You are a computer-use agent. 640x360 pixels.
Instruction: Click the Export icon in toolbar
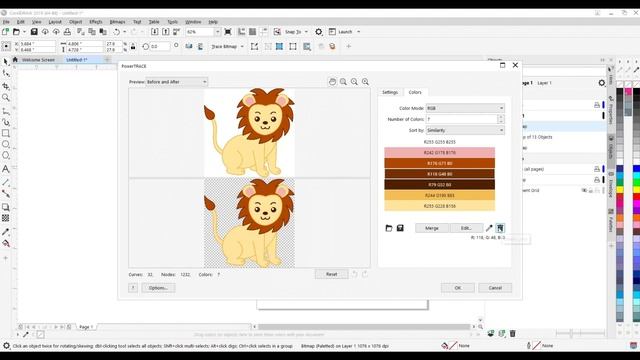165,32
